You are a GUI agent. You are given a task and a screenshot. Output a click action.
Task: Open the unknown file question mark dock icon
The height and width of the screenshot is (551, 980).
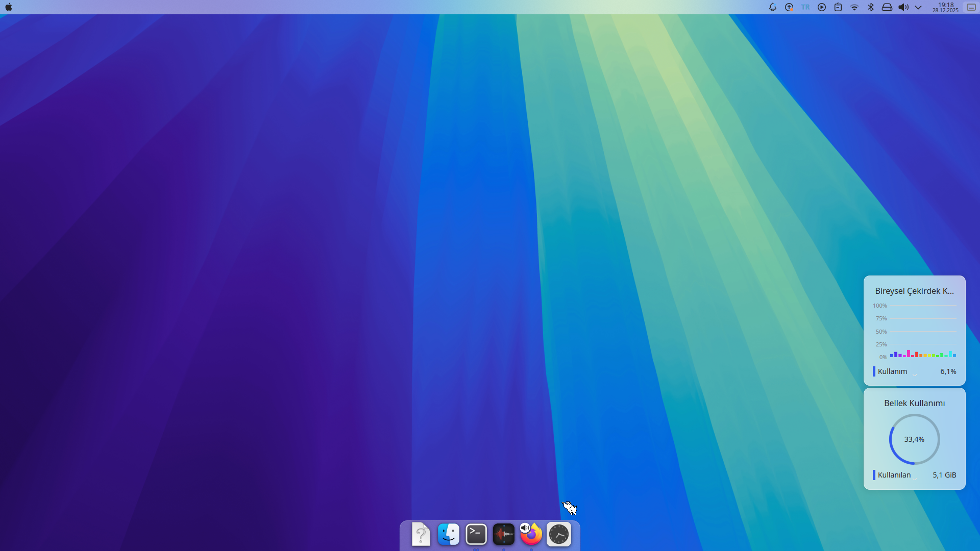click(x=421, y=535)
